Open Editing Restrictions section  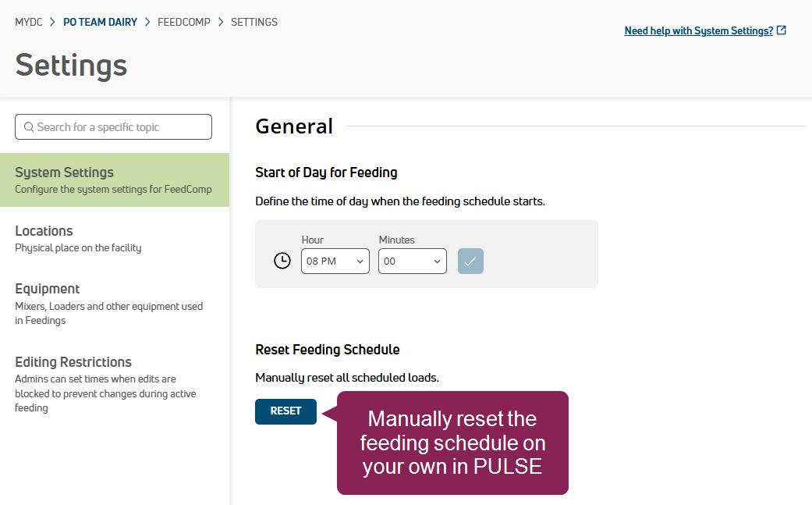tap(73, 362)
